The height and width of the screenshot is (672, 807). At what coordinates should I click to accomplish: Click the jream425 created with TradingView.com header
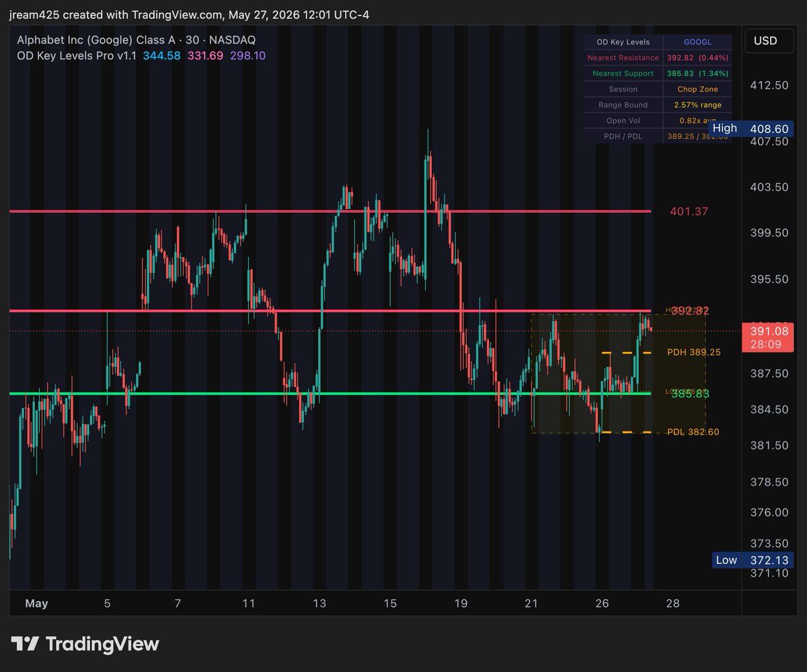coord(189,15)
